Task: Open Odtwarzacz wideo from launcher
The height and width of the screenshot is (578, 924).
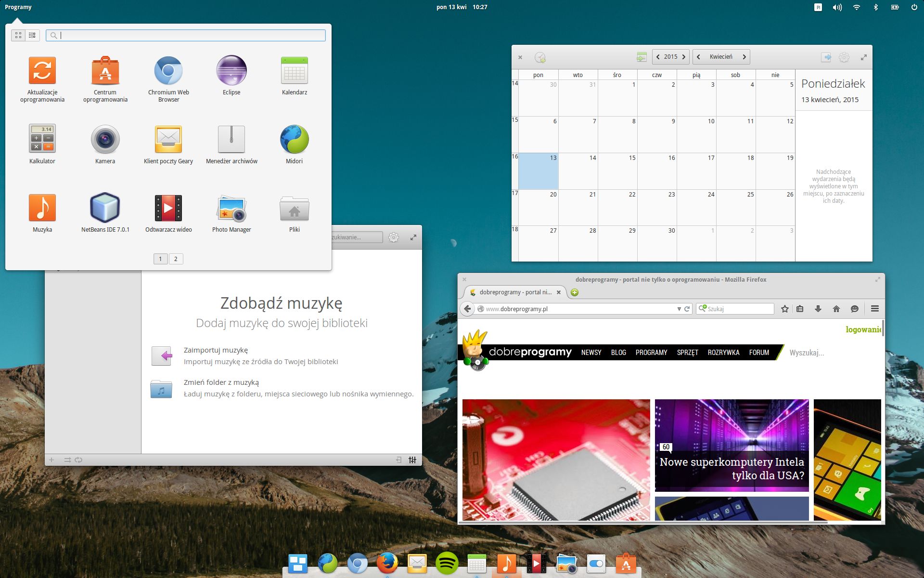Action: point(168,213)
